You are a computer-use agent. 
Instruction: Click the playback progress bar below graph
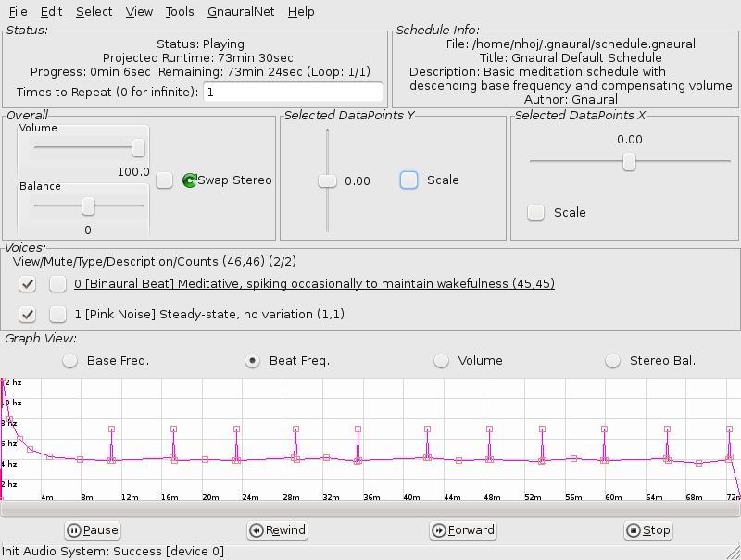[x=370, y=510]
